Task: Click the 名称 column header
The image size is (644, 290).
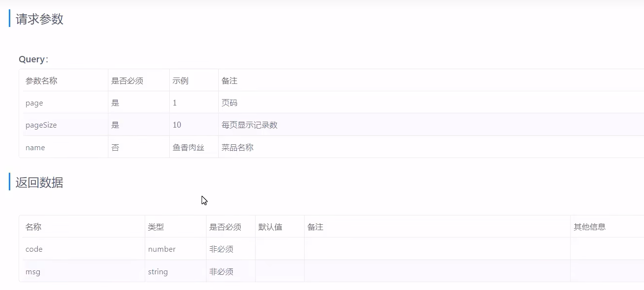Action: pyautogui.click(x=33, y=227)
